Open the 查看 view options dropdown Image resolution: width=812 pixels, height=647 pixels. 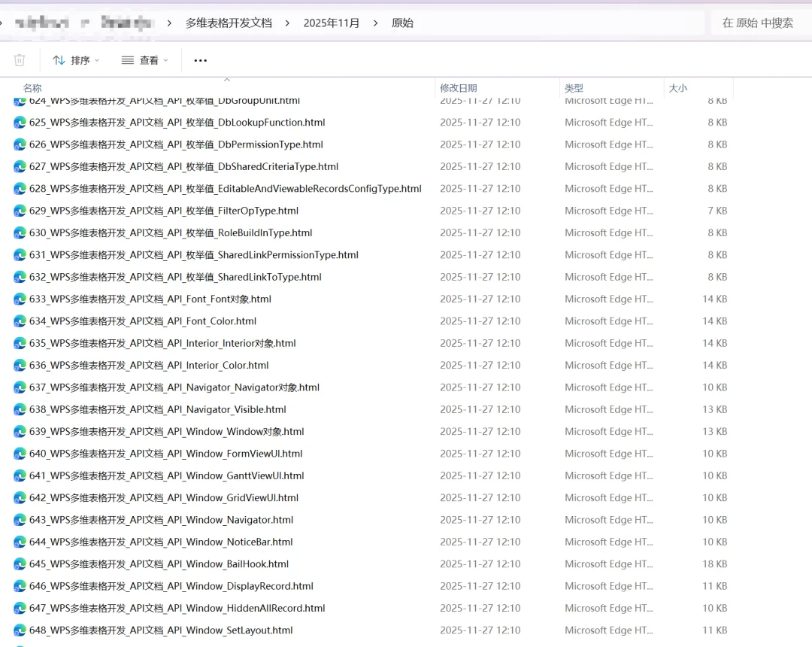(145, 60)
